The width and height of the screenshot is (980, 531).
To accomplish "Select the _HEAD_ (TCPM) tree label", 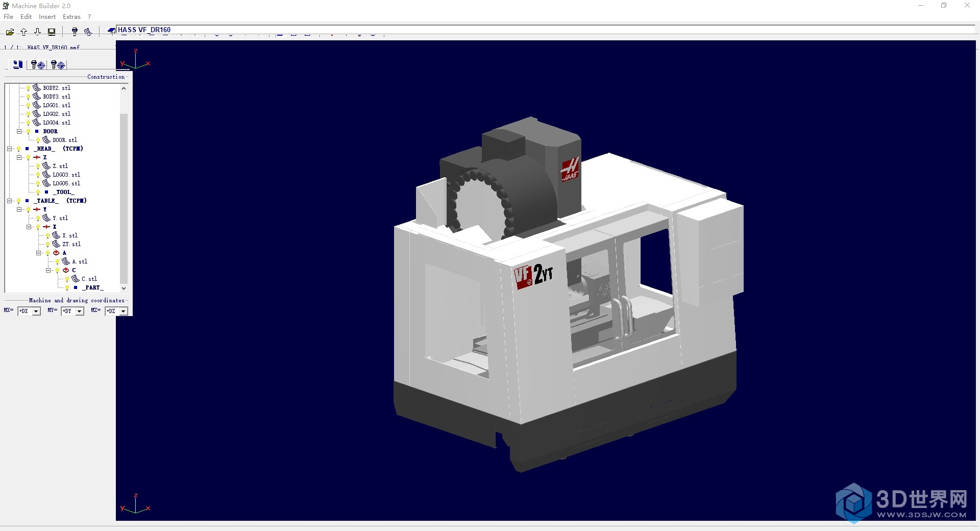I will pos(58,149).
